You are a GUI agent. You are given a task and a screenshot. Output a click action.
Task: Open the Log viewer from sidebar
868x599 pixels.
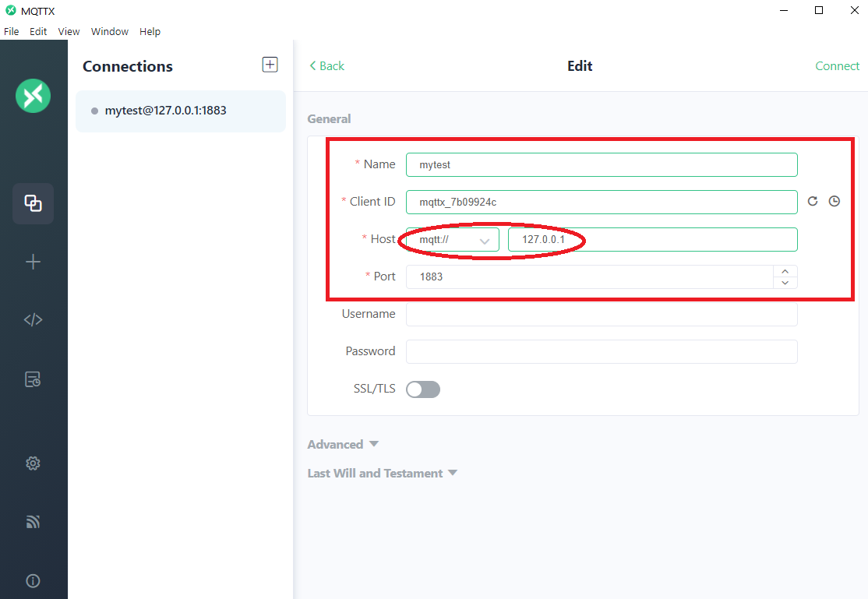pyautogui.click(x=33, y=379)
